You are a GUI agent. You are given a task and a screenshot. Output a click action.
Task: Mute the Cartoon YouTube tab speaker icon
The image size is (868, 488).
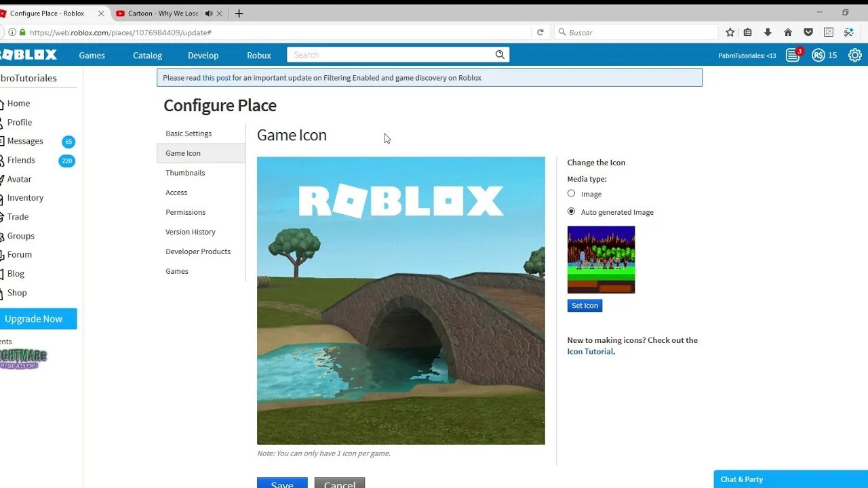(209, 14)
